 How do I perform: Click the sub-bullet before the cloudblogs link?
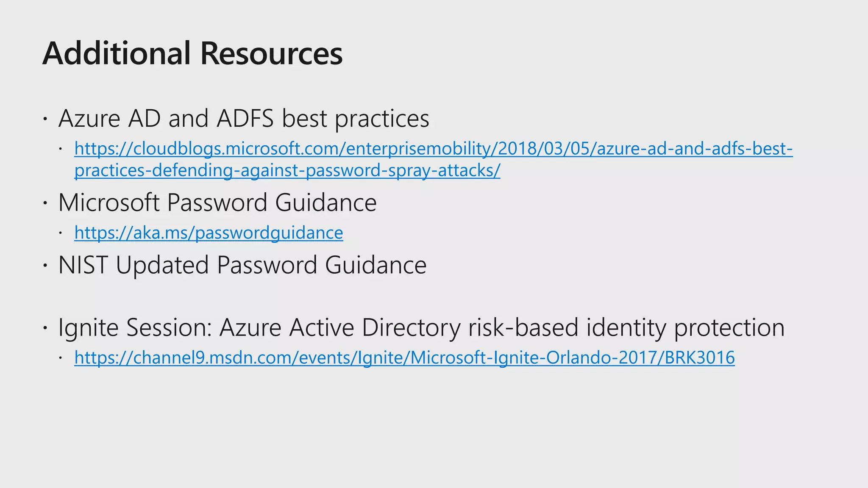click(x=61, y=149)
